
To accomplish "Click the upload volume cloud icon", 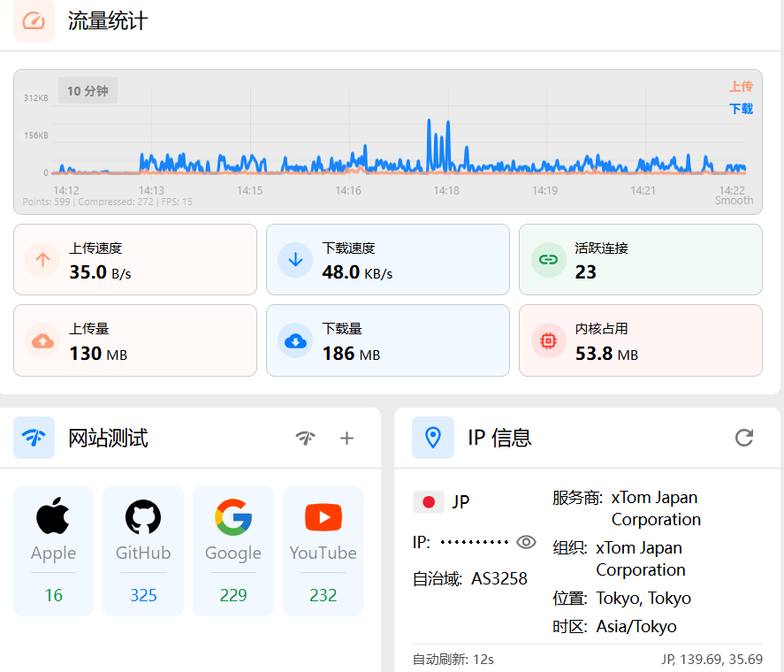I will point(43,340).
